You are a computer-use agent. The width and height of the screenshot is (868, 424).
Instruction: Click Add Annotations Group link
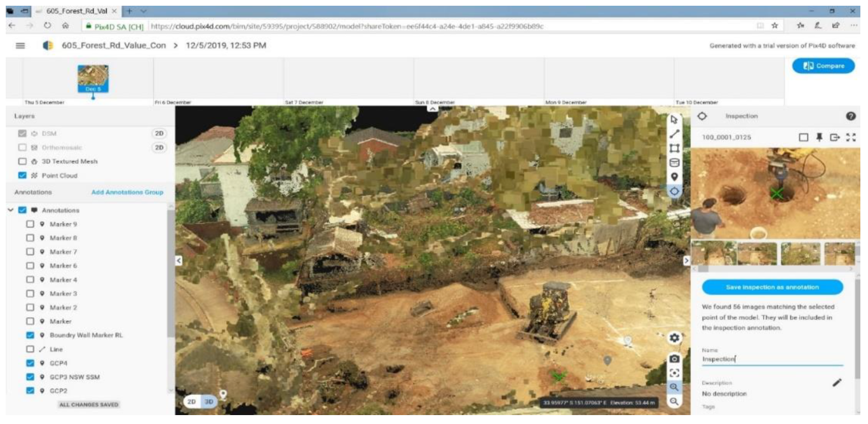click(127, 193)
